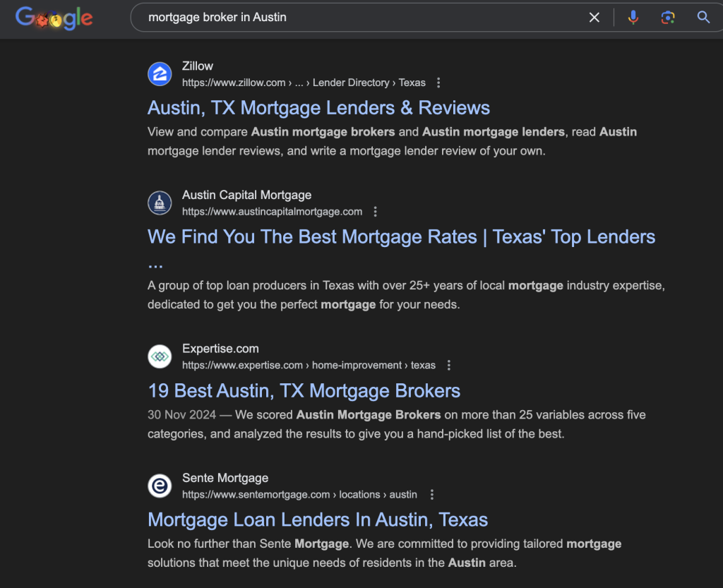Screen dimensions: 723x588
Task: Open '19 Best Austin, TX Mortgage Brokers' link
Action: 304,391
